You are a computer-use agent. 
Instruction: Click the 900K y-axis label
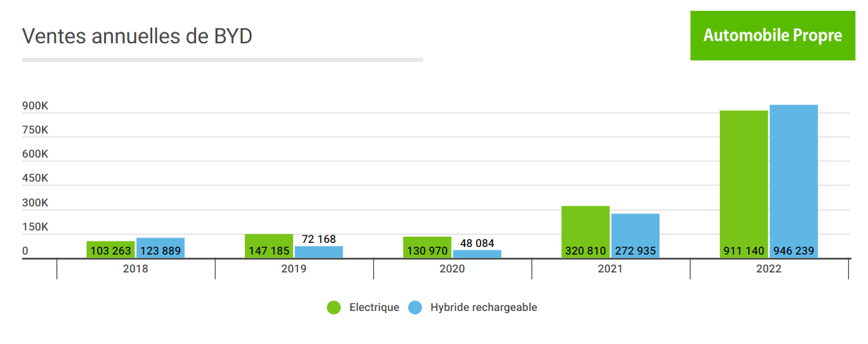click(35, 106)
